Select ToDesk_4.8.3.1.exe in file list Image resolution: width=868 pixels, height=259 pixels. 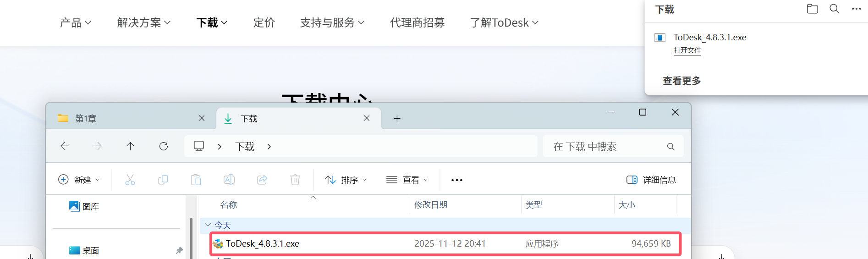[262, 243]
